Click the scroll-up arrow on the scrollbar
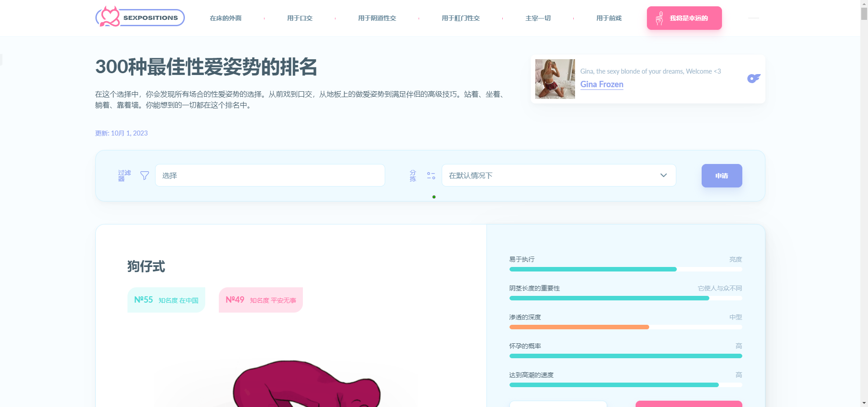Screen dimensions: 868x407 [x=864, y=4]
